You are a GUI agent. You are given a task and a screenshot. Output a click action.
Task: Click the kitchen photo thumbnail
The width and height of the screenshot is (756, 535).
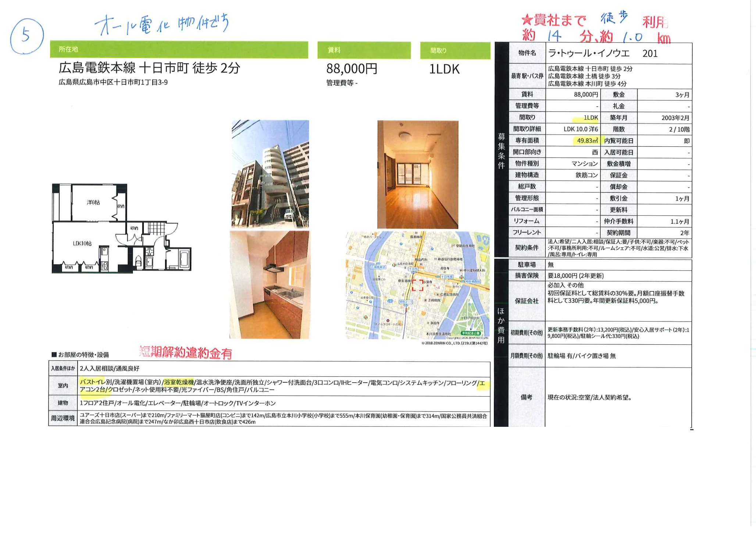270,285
